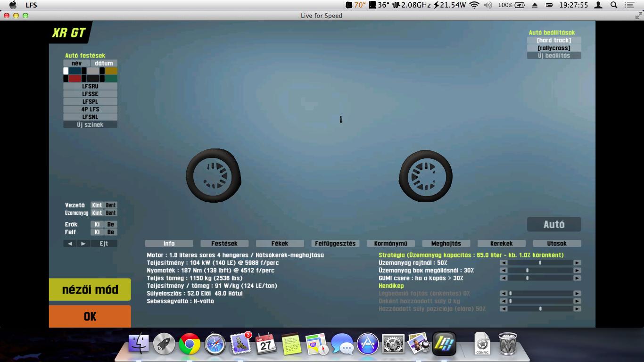Screen dimensions: 644x362
Task: Switch to the Info tab
Action: coord(169,244)
